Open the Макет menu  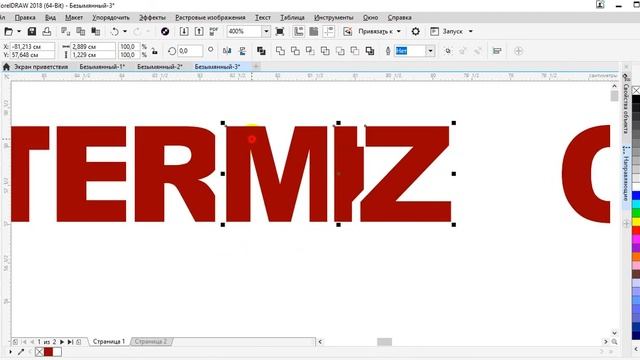(x=74, y=18)
